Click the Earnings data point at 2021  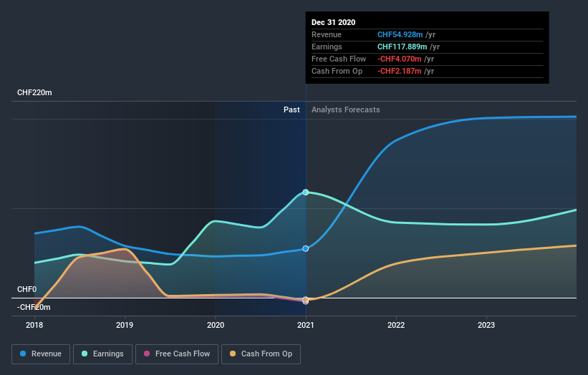click(306, 193)
